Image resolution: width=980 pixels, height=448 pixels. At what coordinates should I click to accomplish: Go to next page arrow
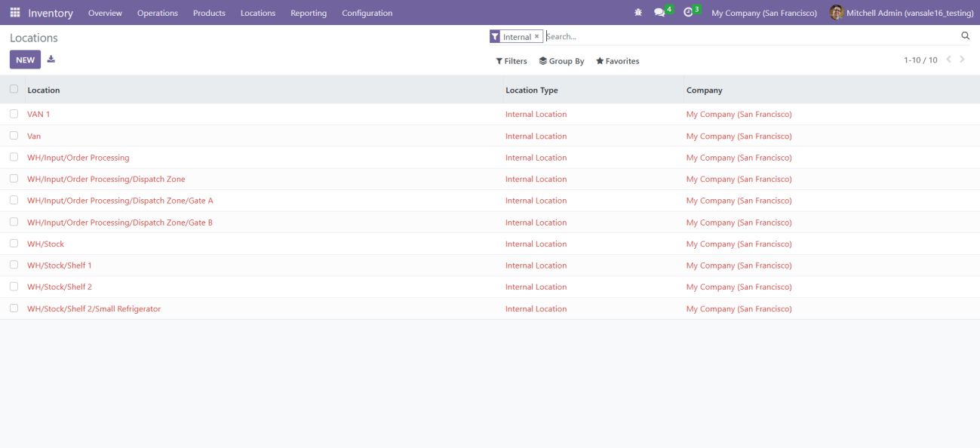click(x=963, y=60)
